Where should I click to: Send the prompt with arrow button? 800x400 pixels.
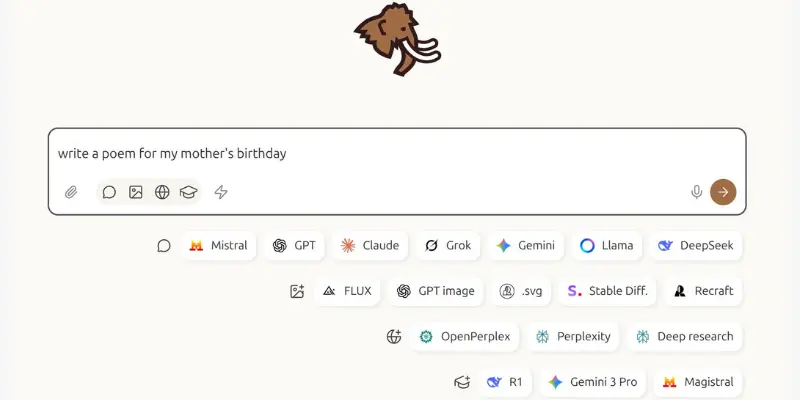tap(723, 192)
